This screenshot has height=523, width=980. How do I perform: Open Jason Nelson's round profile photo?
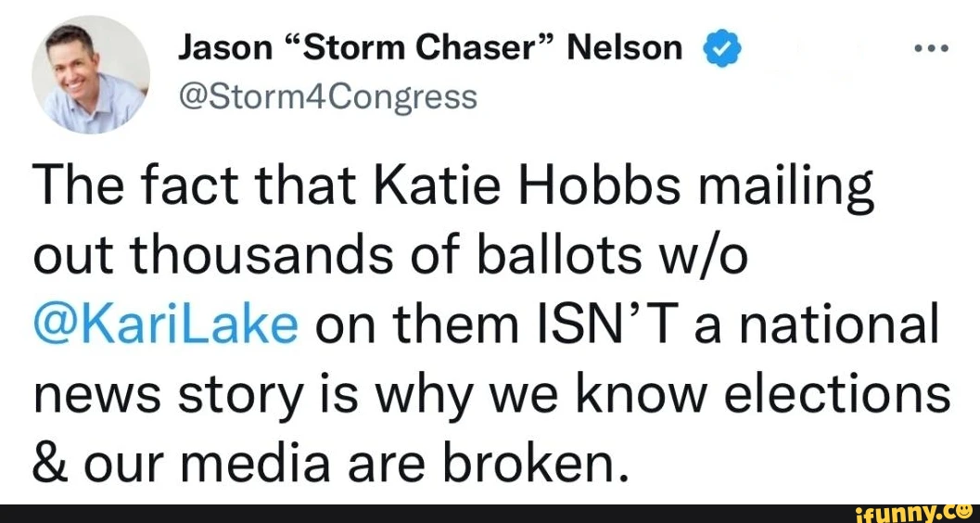pos(91,74)
